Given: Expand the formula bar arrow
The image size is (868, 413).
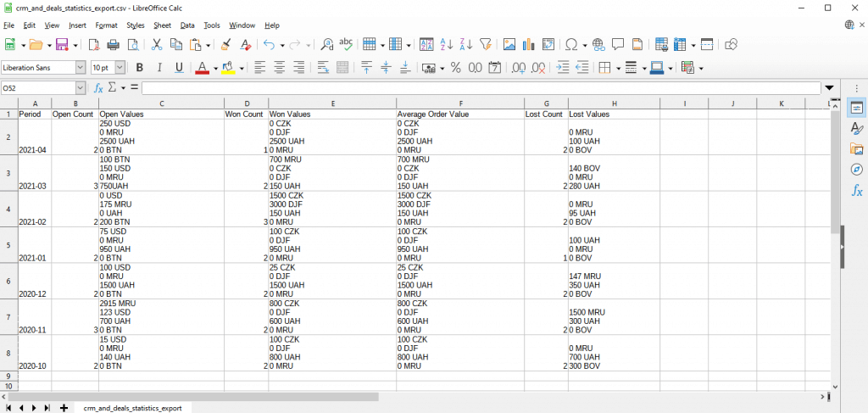Looking at the screenshot, I should click(x=829, y=87).
